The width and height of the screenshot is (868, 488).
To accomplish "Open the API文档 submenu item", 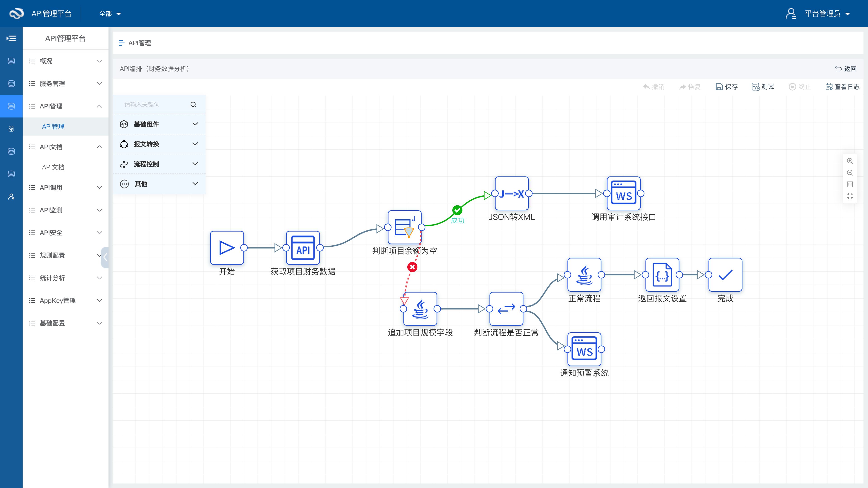I will pyautogui.click(x=53, y=167).
